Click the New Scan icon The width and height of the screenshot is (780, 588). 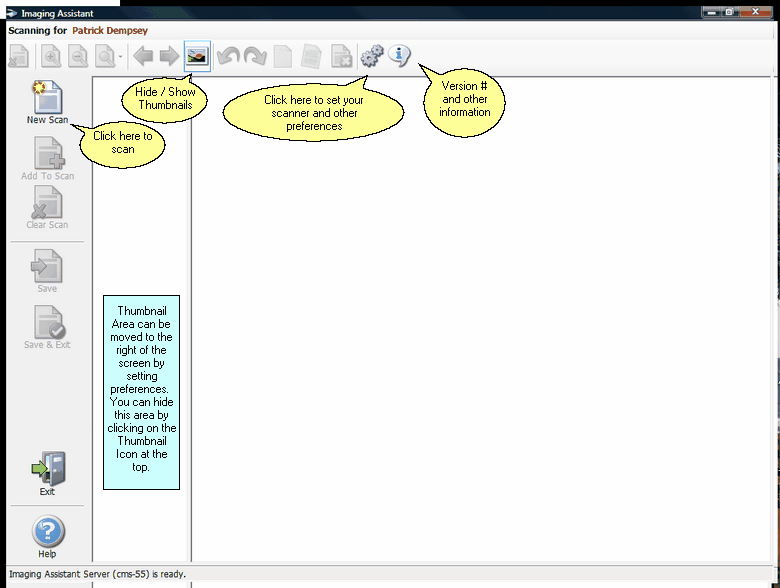(47, 99)
